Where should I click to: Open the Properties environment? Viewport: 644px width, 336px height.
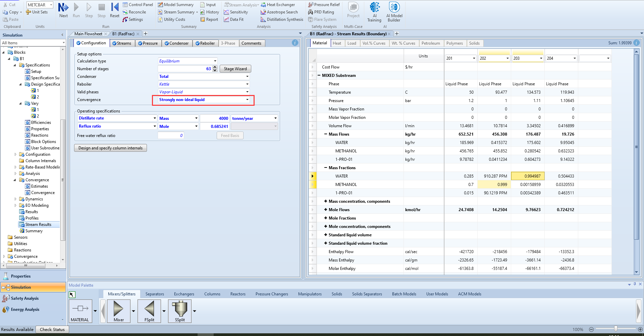click(33, 276)
